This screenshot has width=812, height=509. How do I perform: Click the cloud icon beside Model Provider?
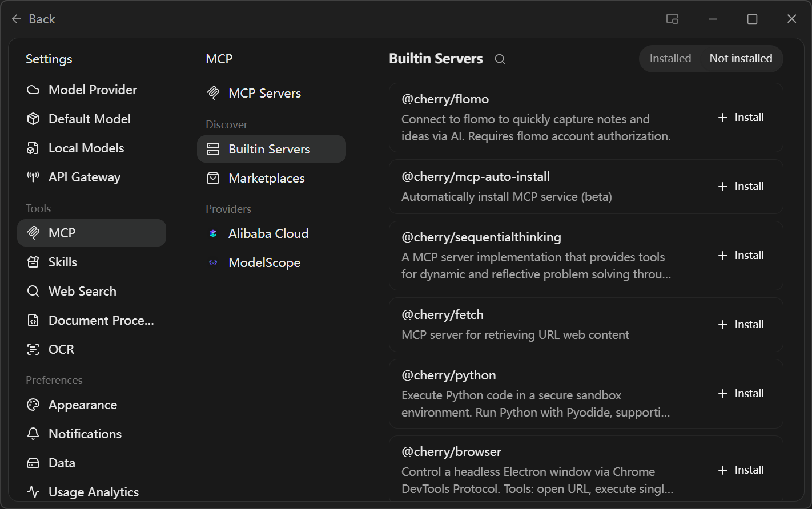(x=33, y=90)
